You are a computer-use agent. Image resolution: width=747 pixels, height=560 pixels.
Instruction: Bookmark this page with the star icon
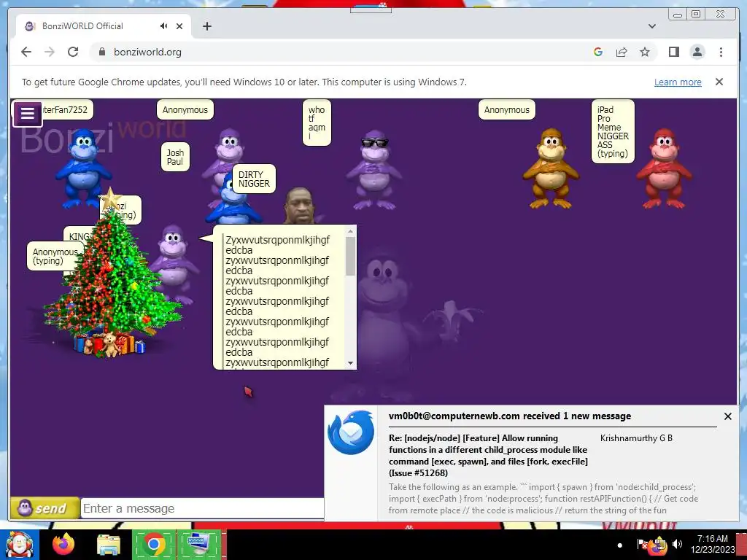(x=645, y=52)
